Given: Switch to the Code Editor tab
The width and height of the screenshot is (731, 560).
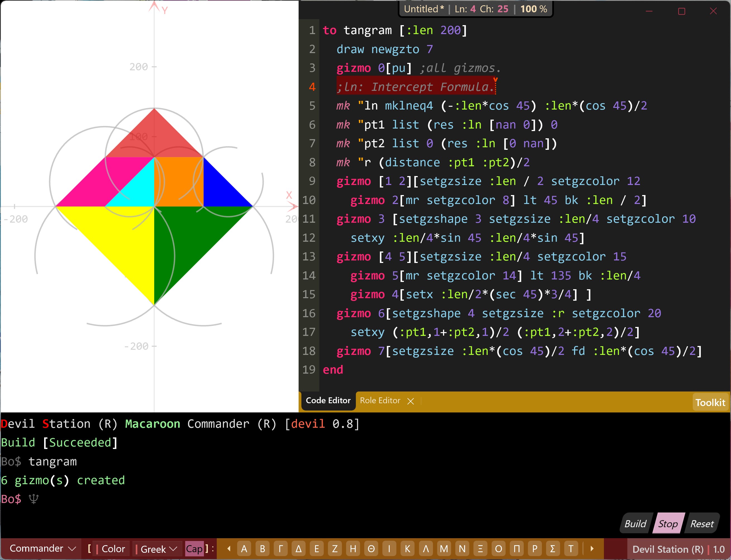Looking at the screenshot, I should pyautogui.click(x=328, y=401).
